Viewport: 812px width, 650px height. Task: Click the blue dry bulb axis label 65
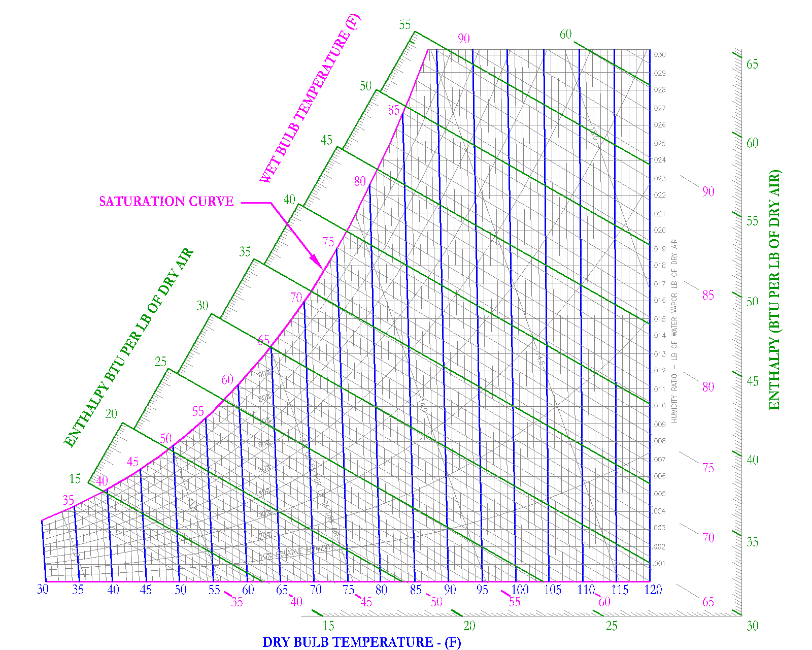coord(282,590)
